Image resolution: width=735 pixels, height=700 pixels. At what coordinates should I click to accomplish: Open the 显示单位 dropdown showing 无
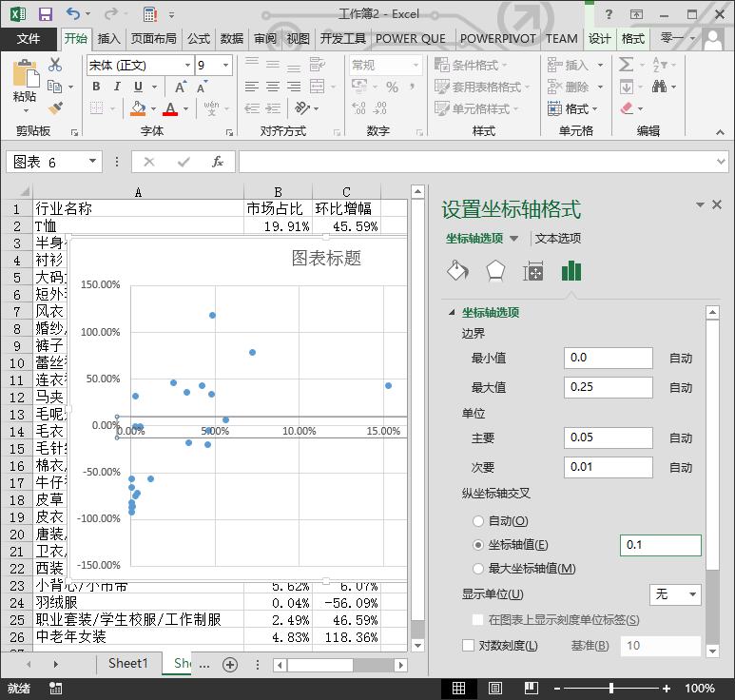pyautogui.click(x=675, y=594)
